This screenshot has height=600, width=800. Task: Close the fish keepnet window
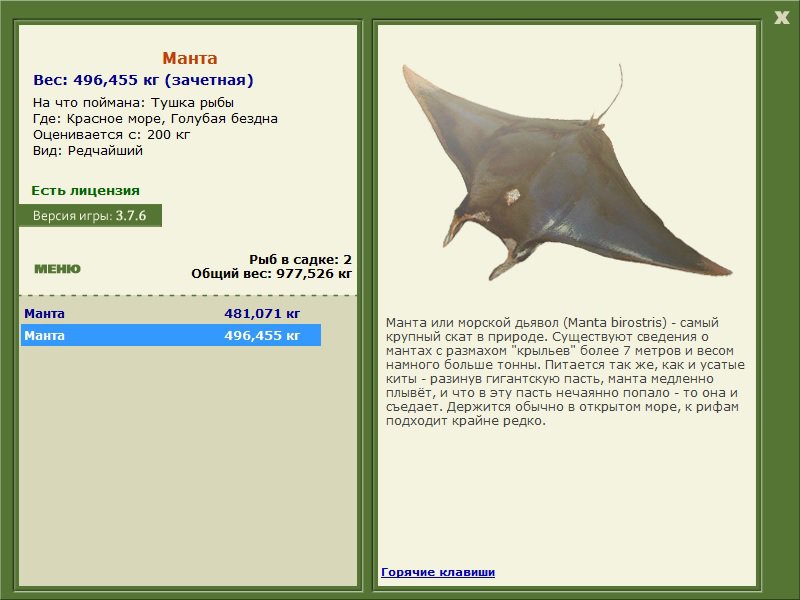pos(781,18)
